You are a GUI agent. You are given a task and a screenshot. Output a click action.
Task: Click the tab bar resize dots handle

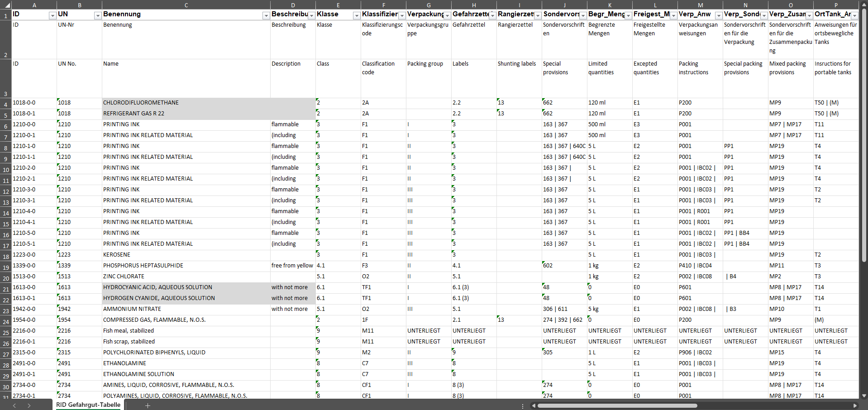point(523,406)
